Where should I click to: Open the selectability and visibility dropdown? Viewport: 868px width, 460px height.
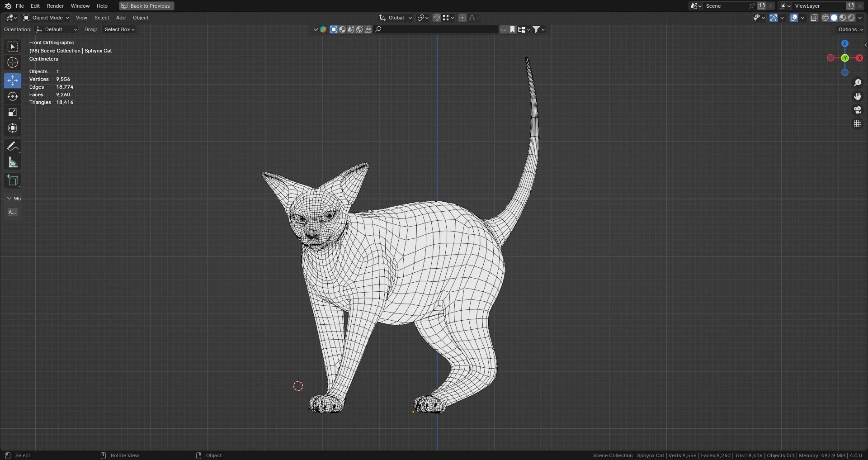[759, 18]
